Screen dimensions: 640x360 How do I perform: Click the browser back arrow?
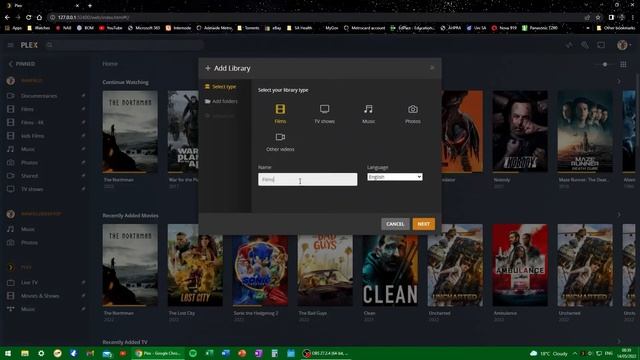7,18
